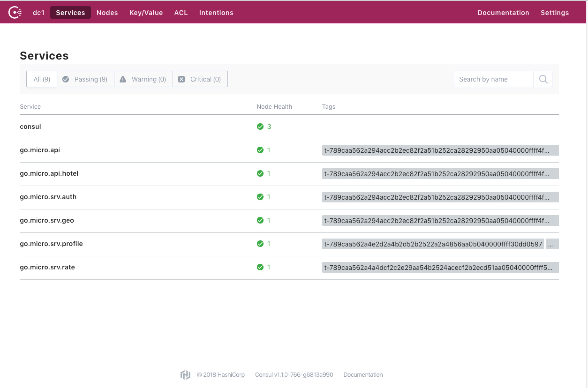Image resolution: width=588 pixels, height=388 pixels.
Task: Click the Service column header
Action: pyautogui.click(x=30, y=107)
